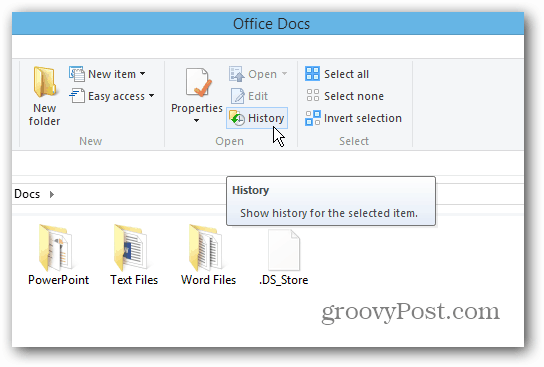
Task: Click the Properties checkmark icon
Action: (x=198, y=83)
